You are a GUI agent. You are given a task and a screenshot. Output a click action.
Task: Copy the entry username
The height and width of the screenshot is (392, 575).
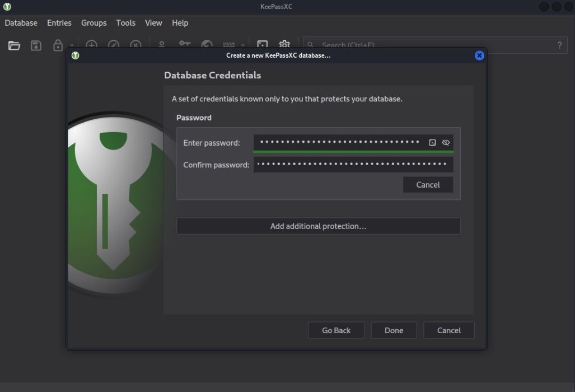pyautogui.click(x=161, y=45)
